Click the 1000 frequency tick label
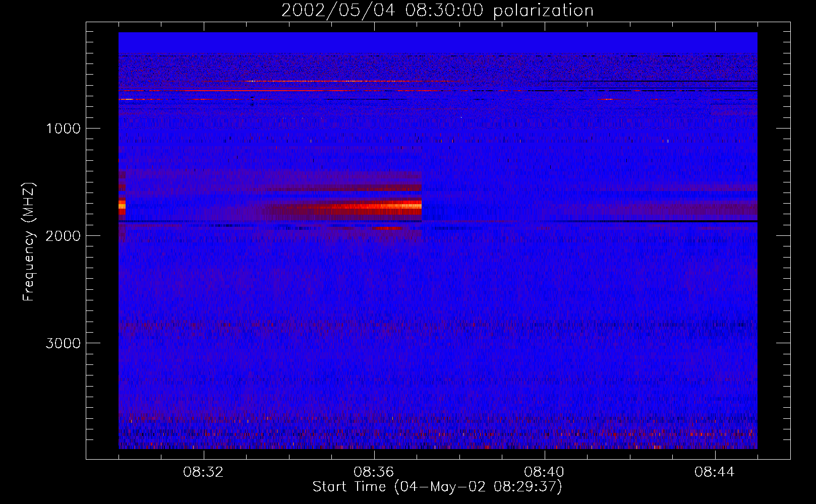The height and width of the screenshot is (504, 816). click(x=63, y=129)
